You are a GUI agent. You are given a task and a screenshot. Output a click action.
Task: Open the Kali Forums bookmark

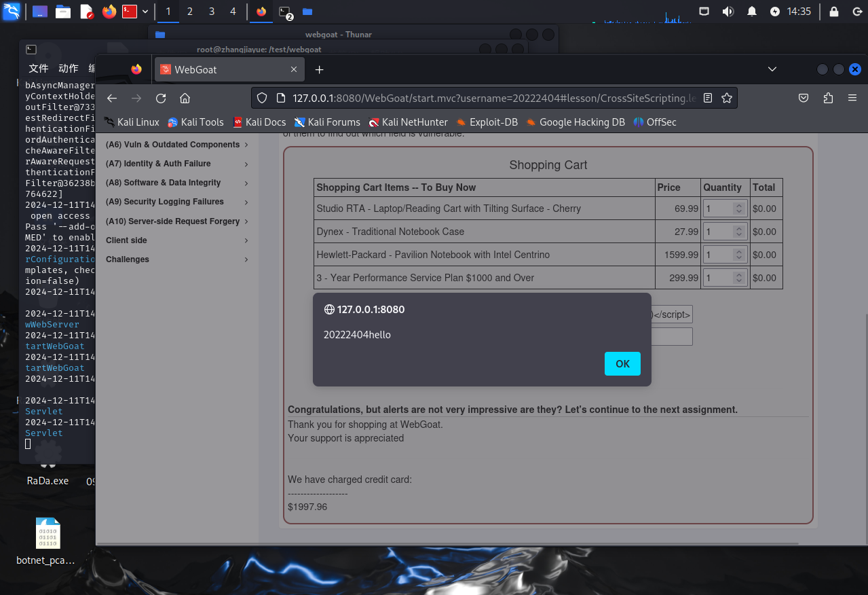[327, 122]
